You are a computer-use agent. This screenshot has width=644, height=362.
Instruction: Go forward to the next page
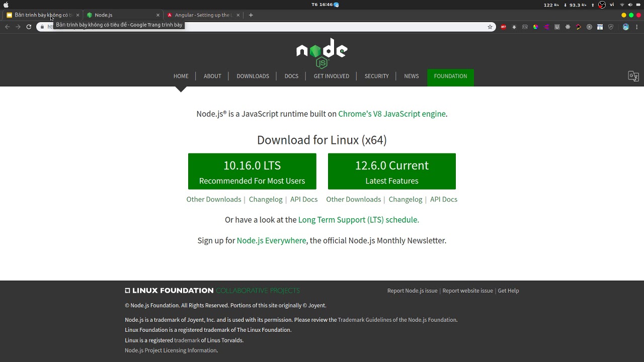18,27
